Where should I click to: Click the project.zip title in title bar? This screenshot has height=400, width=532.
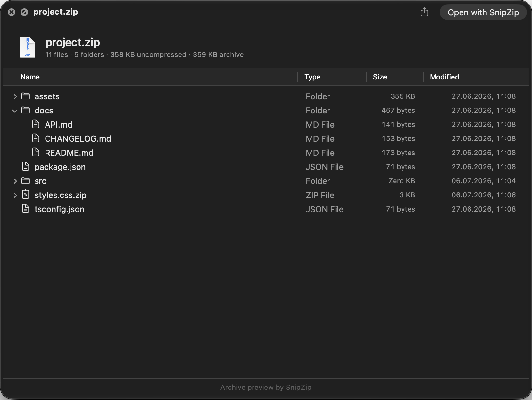55,12
